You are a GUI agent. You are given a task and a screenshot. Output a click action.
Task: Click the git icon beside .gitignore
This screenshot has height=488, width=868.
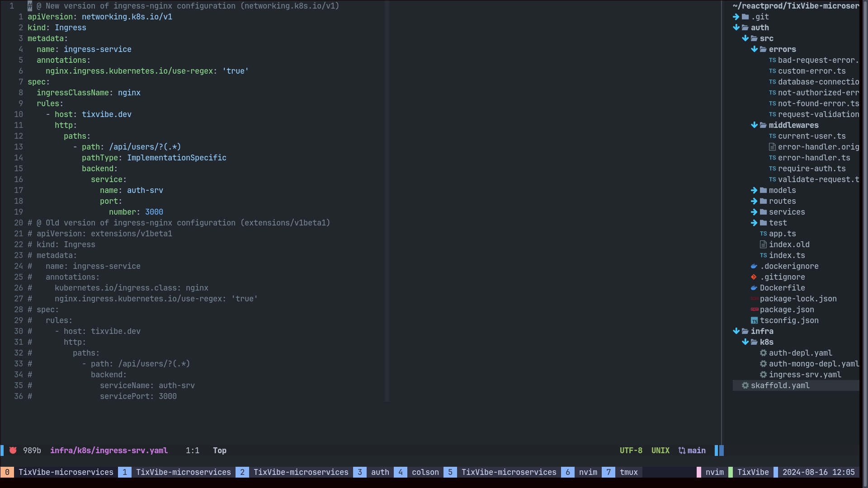754,277
